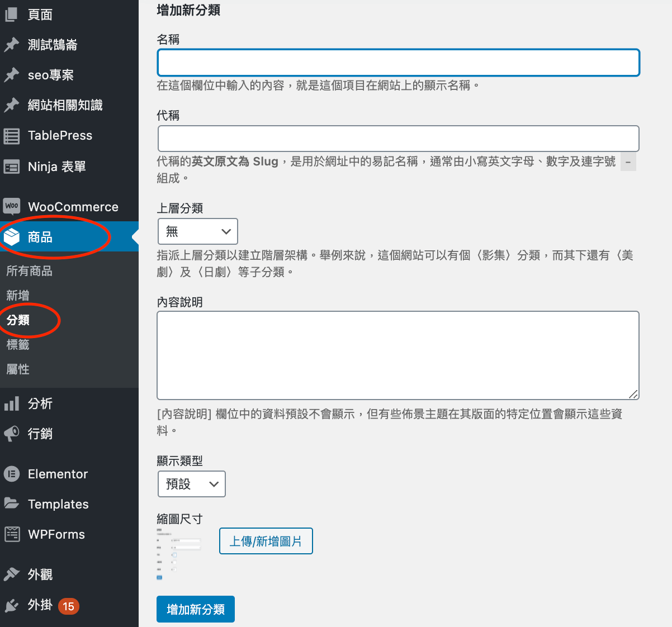Click the Templates folder icon
Viewport: 672px width, 627px height.
12,503
